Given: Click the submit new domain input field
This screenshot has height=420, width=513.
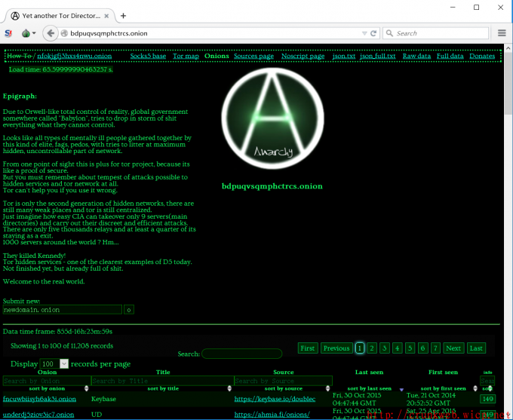Looking at the screenshot, I should coord(62,310).
